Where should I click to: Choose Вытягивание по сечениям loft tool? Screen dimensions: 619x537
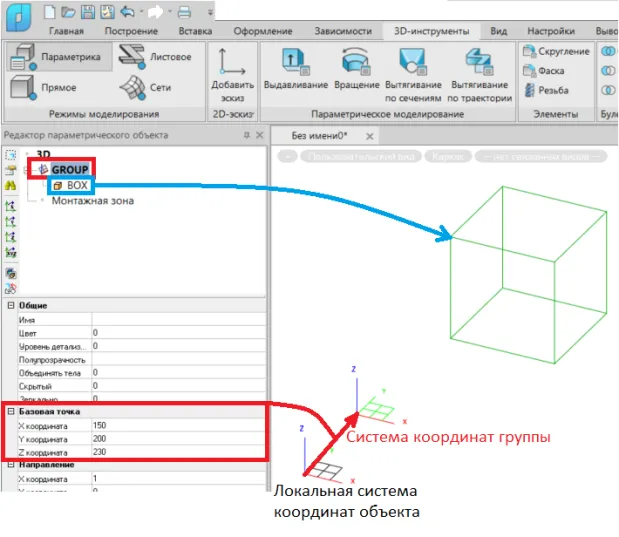coord(413,75)
